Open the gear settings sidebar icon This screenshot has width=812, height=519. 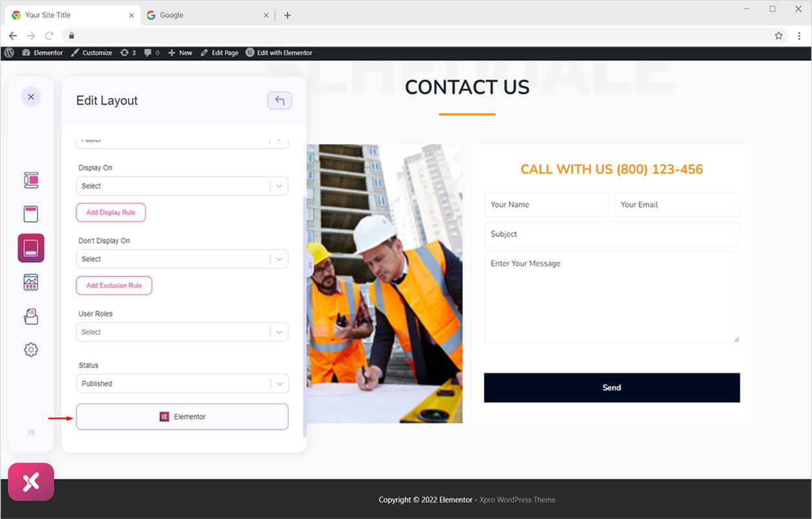coord(31,350)
